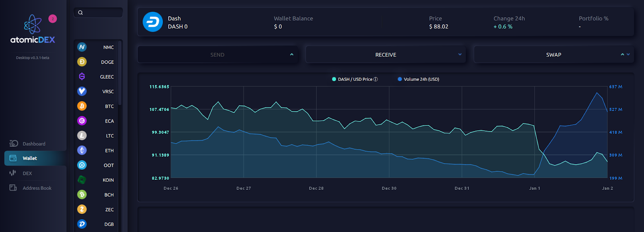Click the BTC ticker label
This screenshot has height=232, width=644.
click(109, 106)
